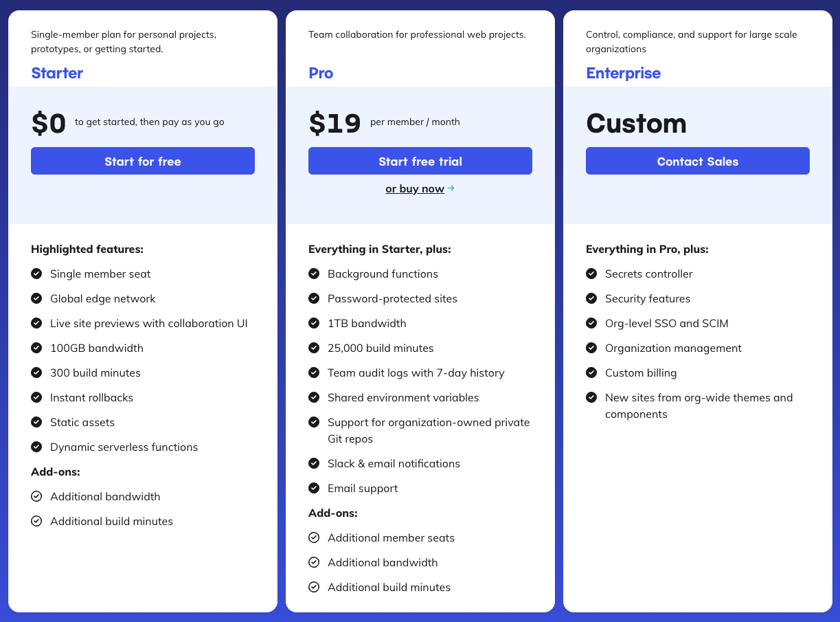
Task: Click the arrow icon beside 'or buy now'
Action: pos(451,188)
